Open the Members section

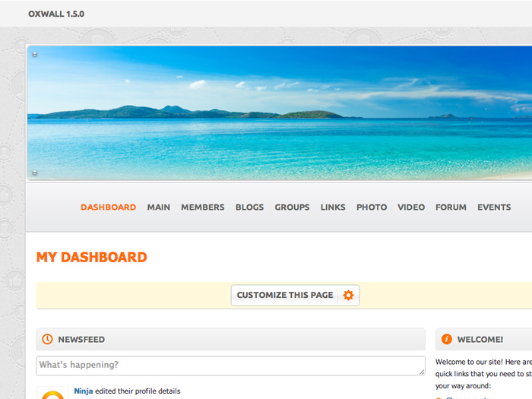202,207
